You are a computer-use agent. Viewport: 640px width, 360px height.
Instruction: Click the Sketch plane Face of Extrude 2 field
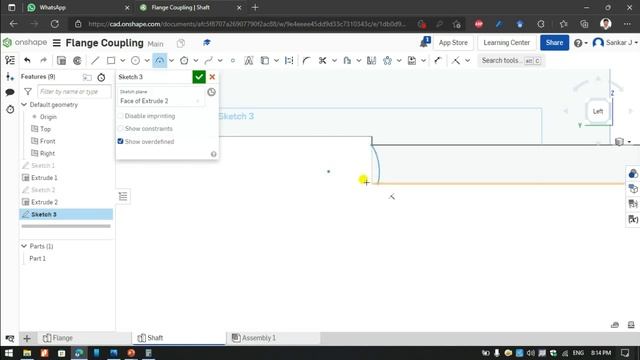click(x=161, y=97)
